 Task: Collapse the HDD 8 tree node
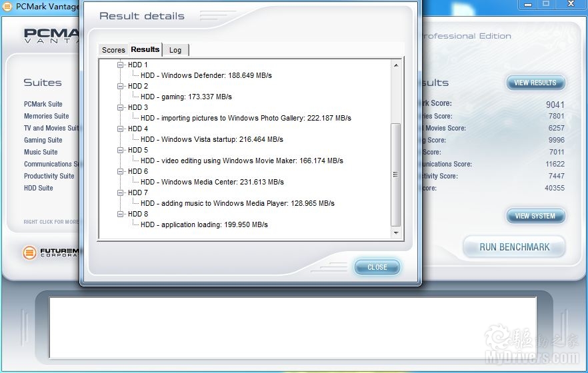(121, 214)
